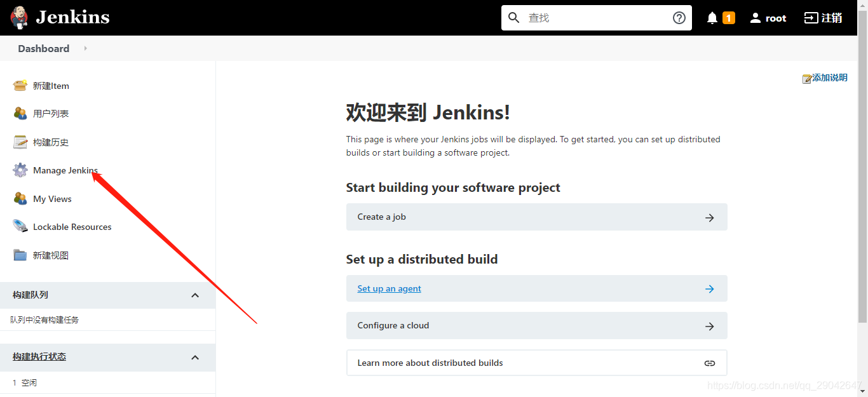Open Learn more about distributed builds

536,363
